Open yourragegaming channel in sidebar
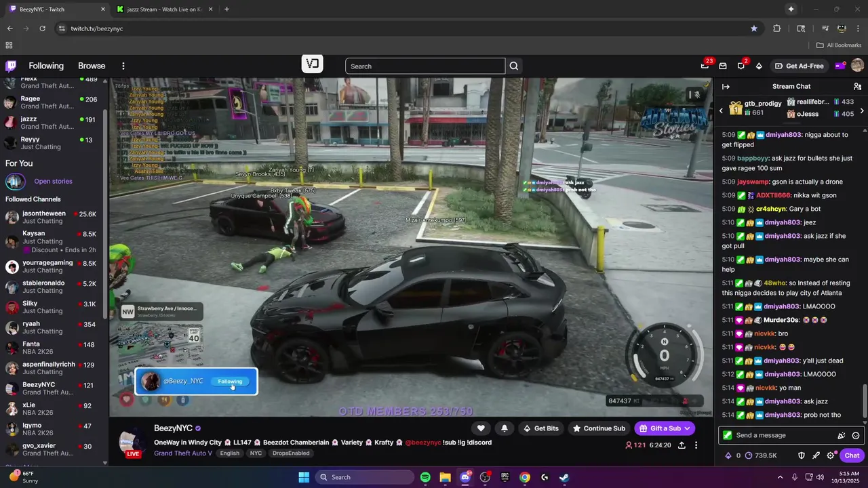The width and height of the screenshot is (868, 488). 52,266
